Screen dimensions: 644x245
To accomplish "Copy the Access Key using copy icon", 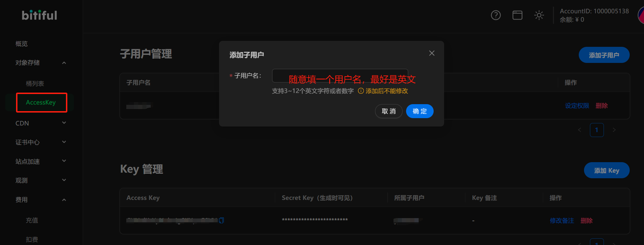I will [221, 220].
